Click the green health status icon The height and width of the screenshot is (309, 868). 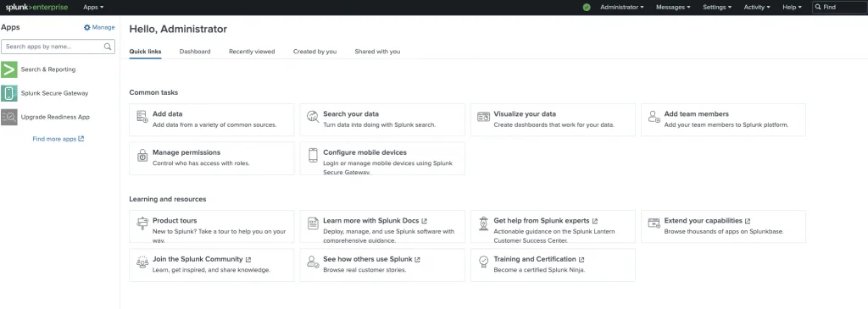pyautogui.click(x=587, y=7)
